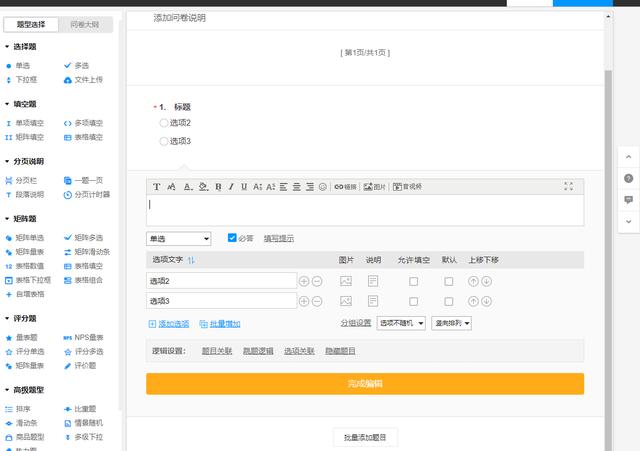This screenshot has height=451, width=640.
Task: Insert a 分页栏 page break
Action: click(22, 180)
